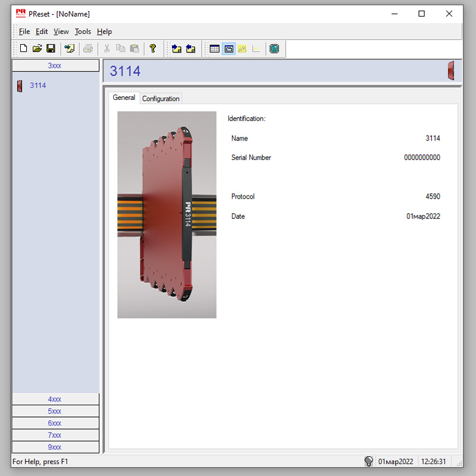This screenshot has width=476, height=476.
Task: Click the status bar date field
Action: [396, 462]
